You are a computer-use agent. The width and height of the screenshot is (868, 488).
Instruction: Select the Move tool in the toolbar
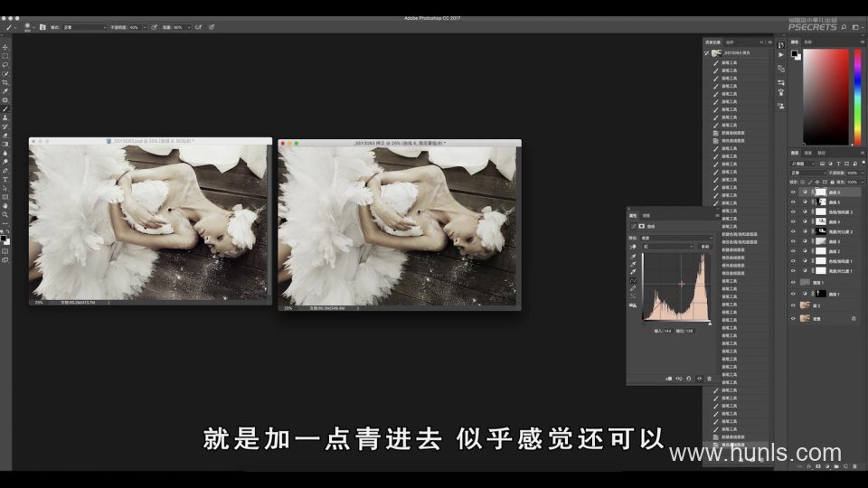click(x=5, y=47)
